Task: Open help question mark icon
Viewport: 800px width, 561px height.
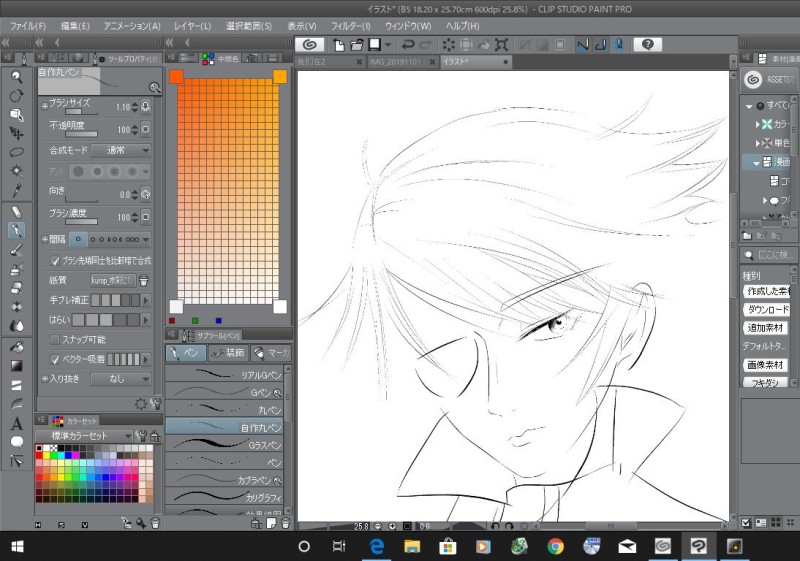Action: tap(647, 45)
